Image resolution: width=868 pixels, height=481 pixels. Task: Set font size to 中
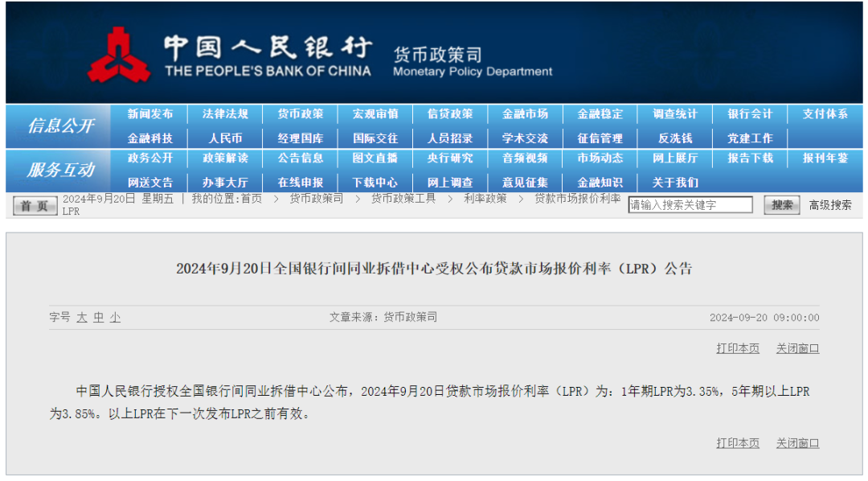point(99,318)
